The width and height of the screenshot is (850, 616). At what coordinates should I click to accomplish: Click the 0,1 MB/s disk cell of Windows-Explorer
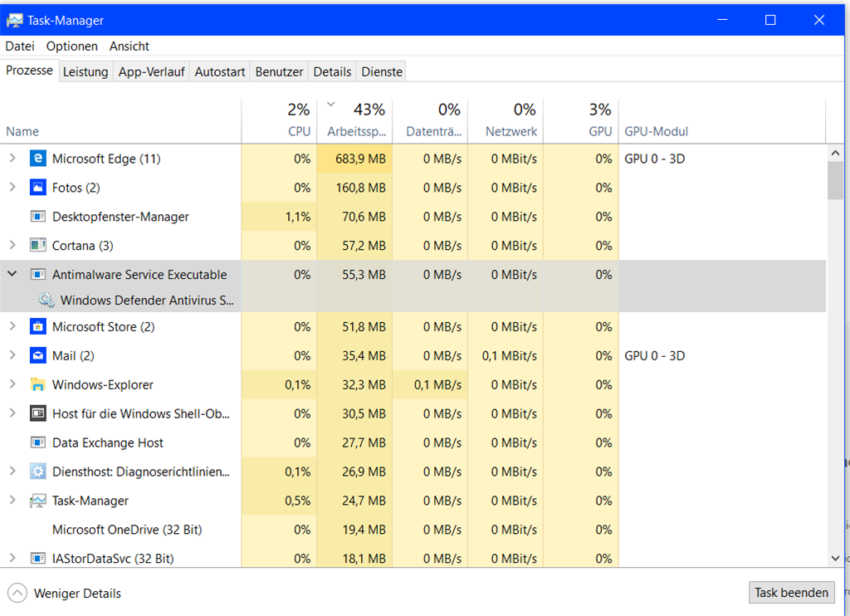tap(430, 384)
